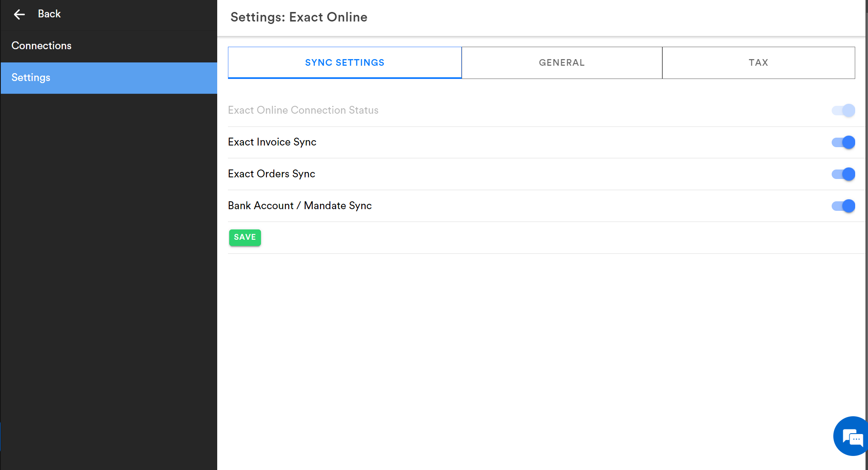Click the 'Exact Invoice Sync' label
868x470 pixels.
coord(272,142)
